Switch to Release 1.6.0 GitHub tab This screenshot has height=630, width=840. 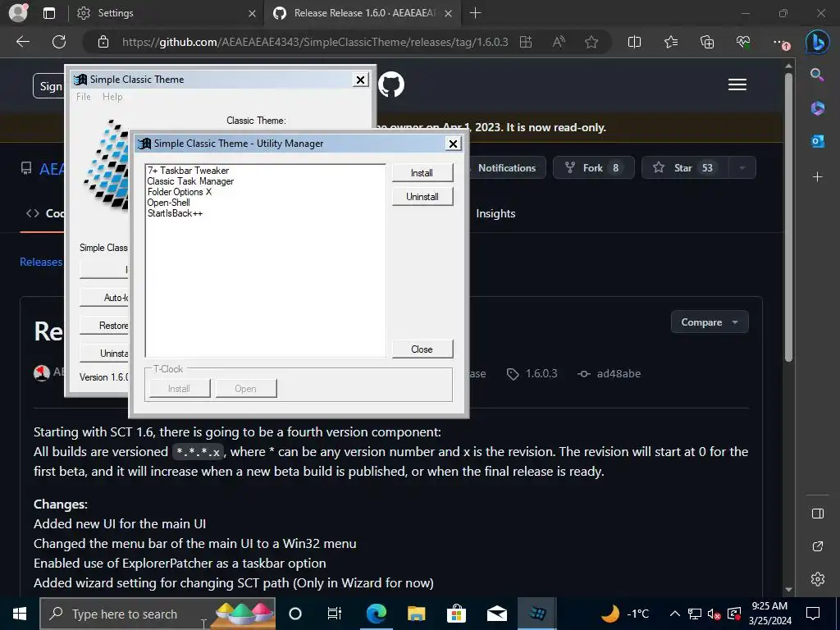pyautogui.click(x=362, y=13)
